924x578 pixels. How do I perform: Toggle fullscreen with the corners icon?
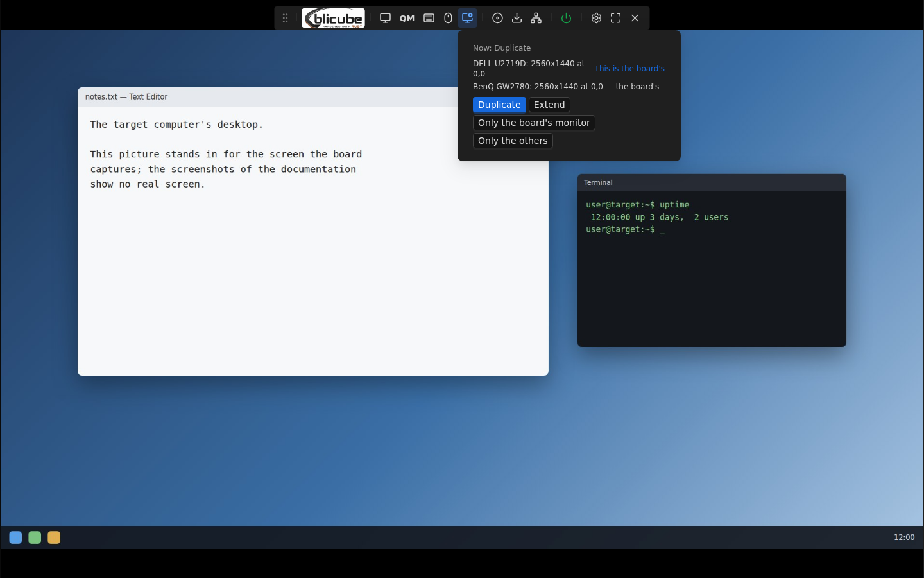point(616,18)
